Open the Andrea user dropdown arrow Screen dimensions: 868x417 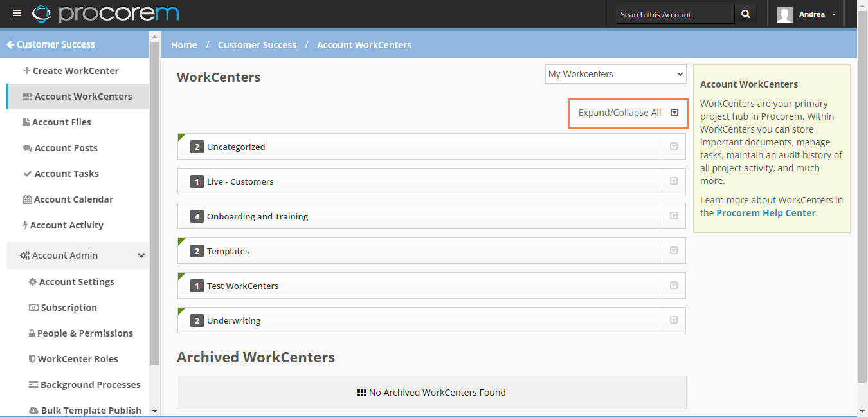click(834, 15)
